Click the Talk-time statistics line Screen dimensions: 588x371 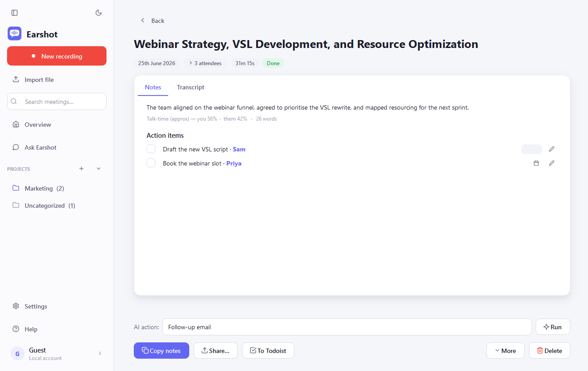(x=212, y=119)
